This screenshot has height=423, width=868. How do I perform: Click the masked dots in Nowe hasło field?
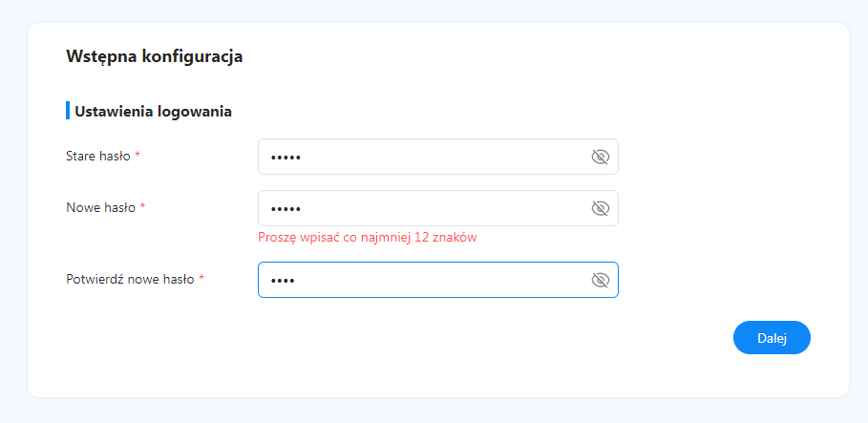click(286, 209)
